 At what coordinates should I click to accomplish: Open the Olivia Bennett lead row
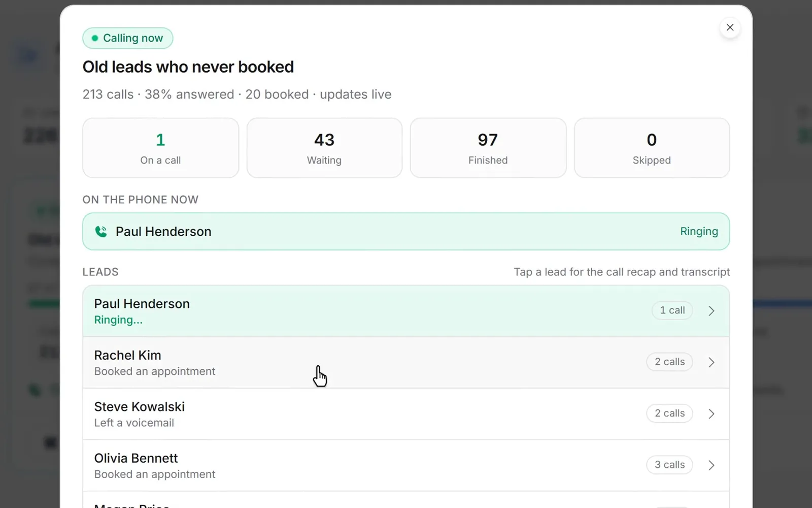(406, 465)
